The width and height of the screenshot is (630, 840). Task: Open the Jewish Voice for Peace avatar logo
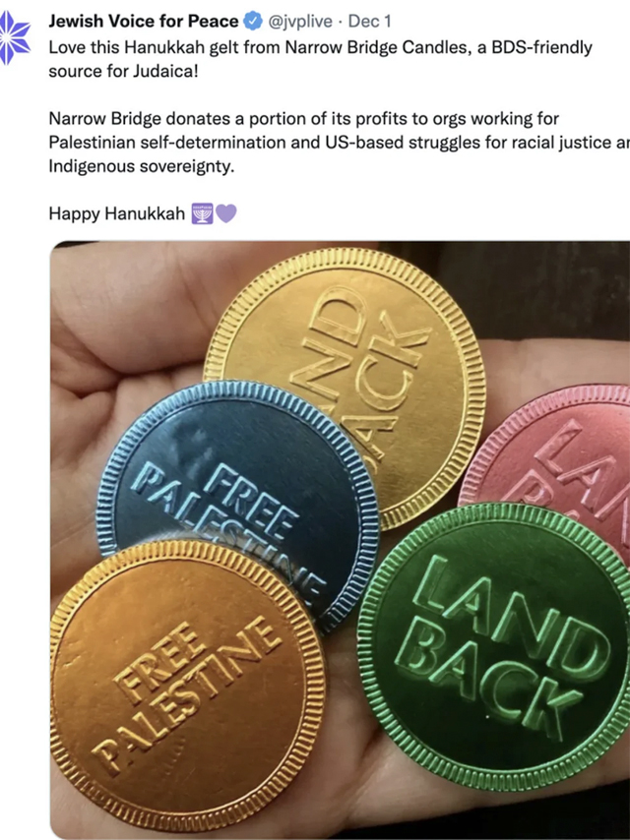coord(14,38)
